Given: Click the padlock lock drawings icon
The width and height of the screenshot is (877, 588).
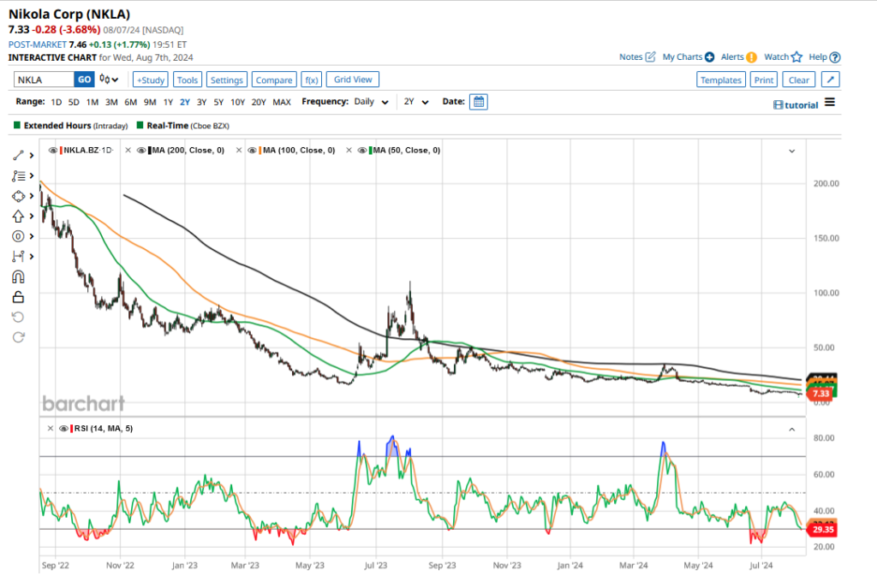Looking at the screenshot, I should click(x=18, y=297).
